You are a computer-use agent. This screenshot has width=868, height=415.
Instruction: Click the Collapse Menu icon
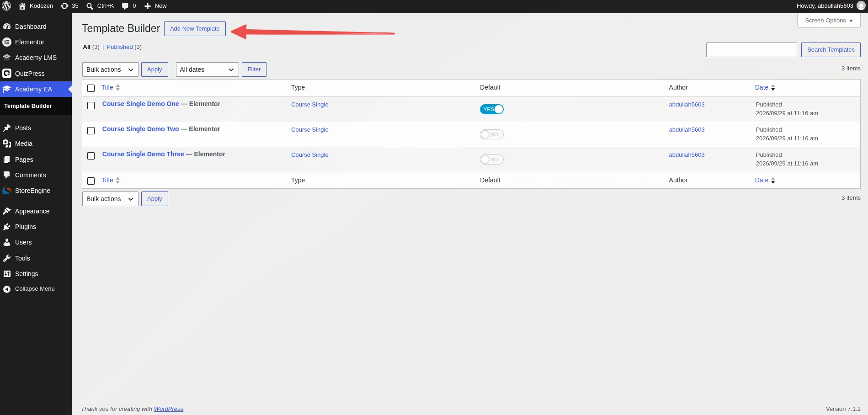[7, 289]
